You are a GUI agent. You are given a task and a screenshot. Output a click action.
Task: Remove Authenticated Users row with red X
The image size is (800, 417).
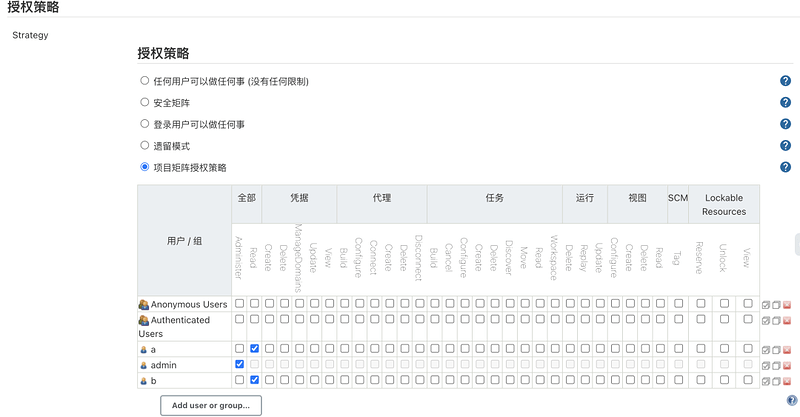(x=787, y=321)
